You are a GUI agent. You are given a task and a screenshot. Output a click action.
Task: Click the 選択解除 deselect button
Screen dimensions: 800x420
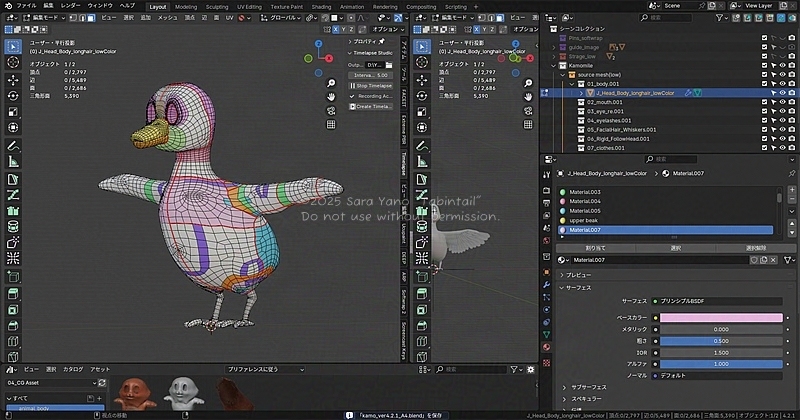pyautogui.click(x=756, y=248)
